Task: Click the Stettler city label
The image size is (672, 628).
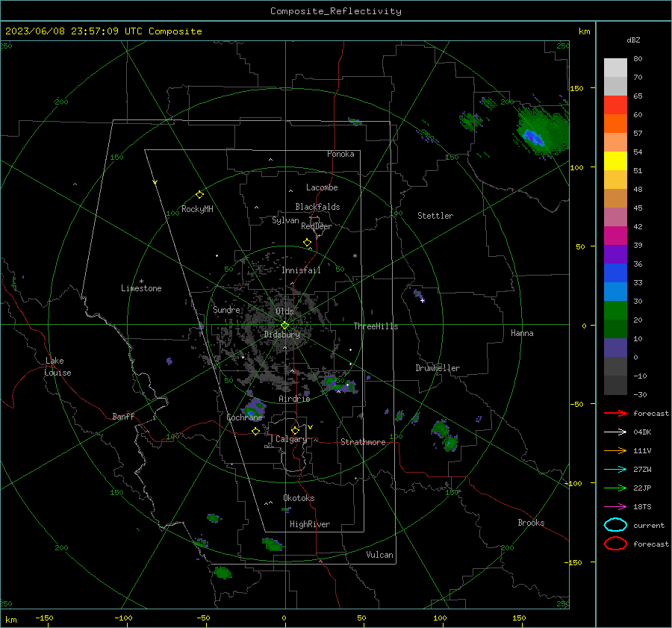Action: (x=435, y=216)
